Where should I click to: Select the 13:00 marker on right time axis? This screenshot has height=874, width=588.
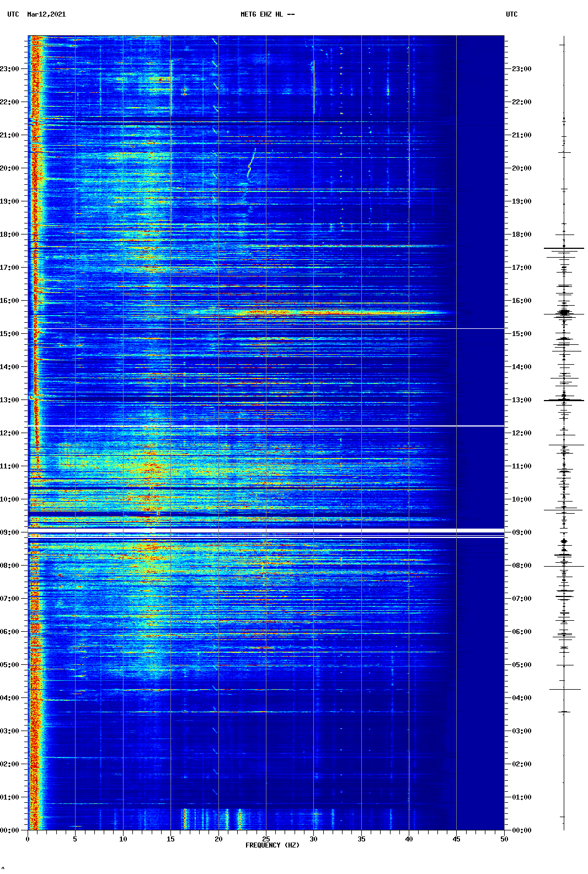point(521,400)
